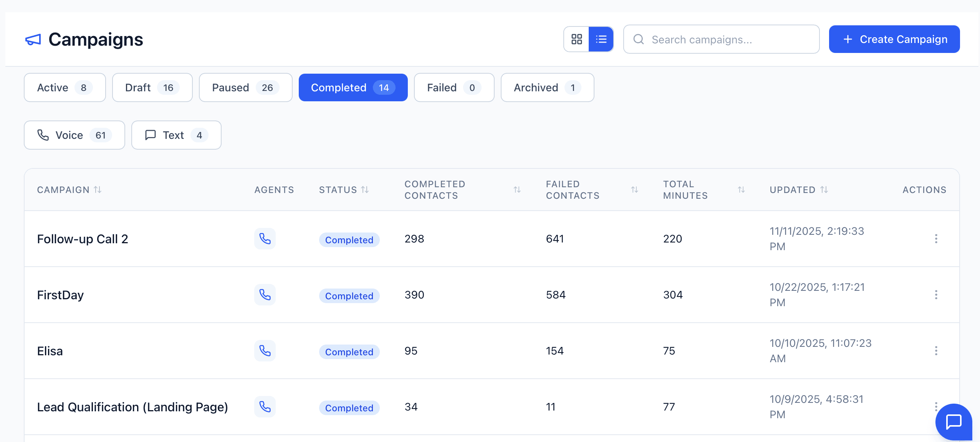Select the Archived status tab
The height and width of the screenshot is (442, 980).
click(547, 87)
